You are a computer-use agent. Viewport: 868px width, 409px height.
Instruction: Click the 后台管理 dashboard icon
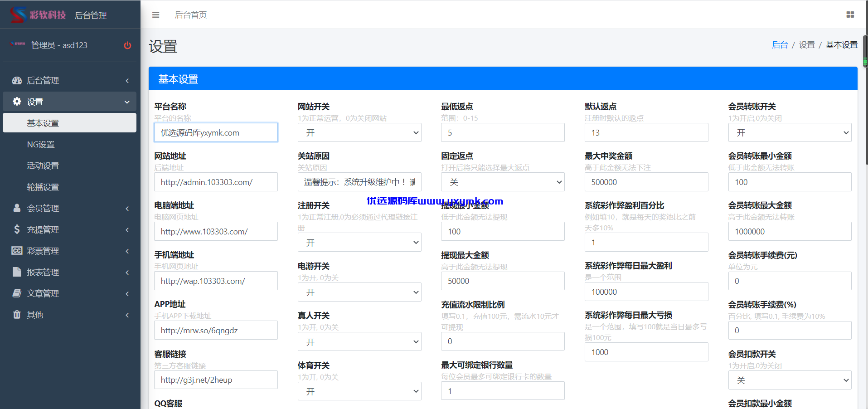(17, 80)
